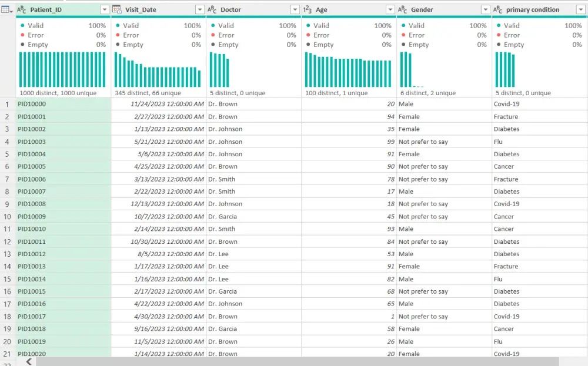
Task: Click the data type icon for primary condition
Action: 497,9
